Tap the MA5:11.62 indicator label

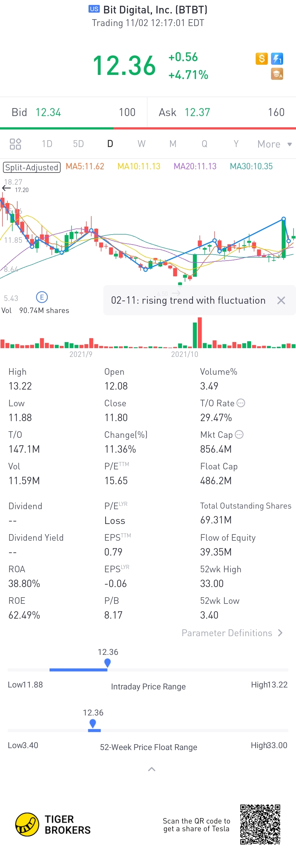coord(85,166)
